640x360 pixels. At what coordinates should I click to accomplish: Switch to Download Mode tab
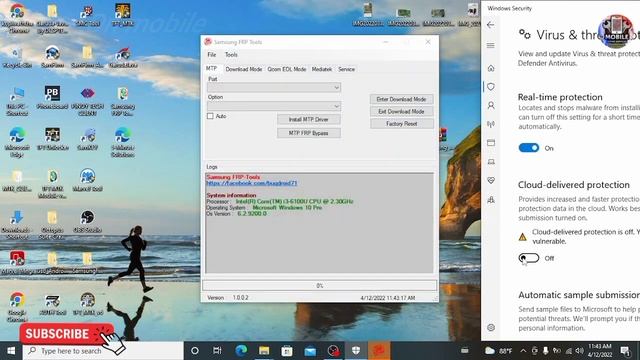pyautogui.click(x=244, y=69)
